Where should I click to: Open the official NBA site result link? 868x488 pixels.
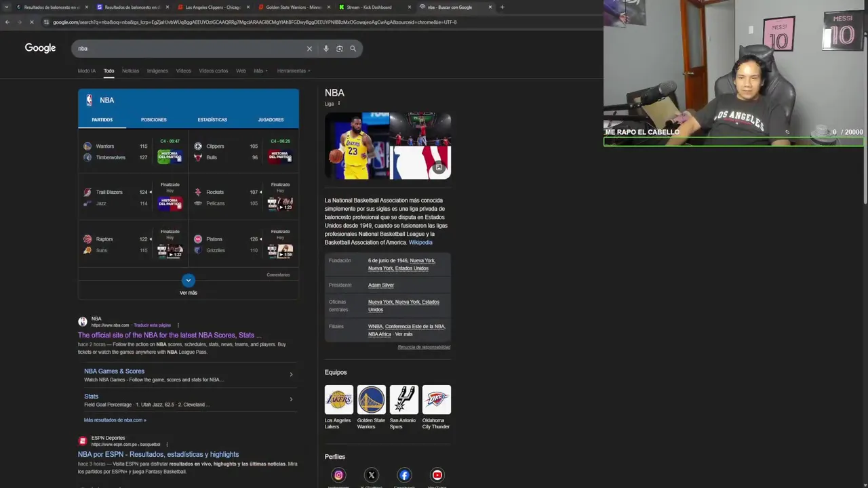click(x=170, y=335)
